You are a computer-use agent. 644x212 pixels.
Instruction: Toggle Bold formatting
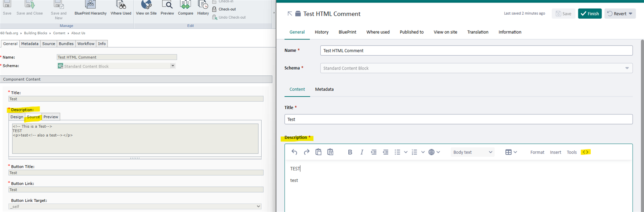click(x=350, y=152)
